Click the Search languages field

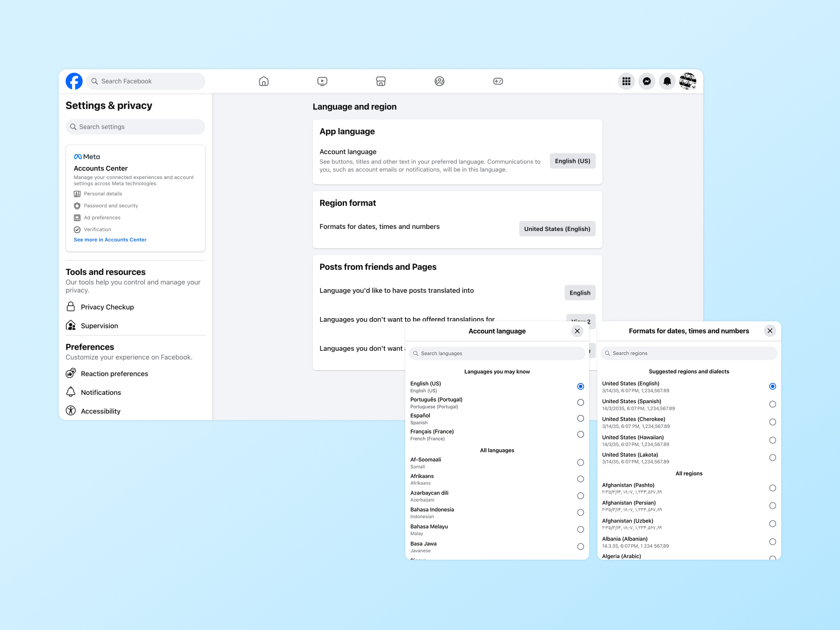click(x=497, y=353)
